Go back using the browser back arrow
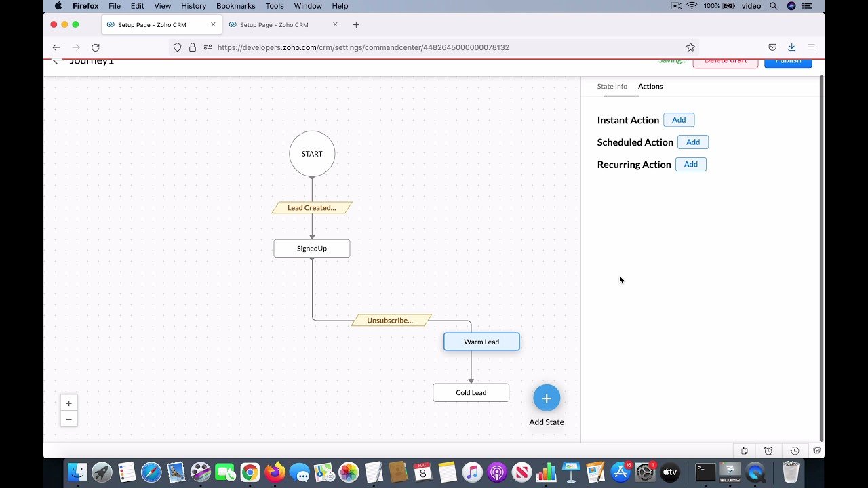The width and height of the screenshot is (868, 488). click(56, 47)
